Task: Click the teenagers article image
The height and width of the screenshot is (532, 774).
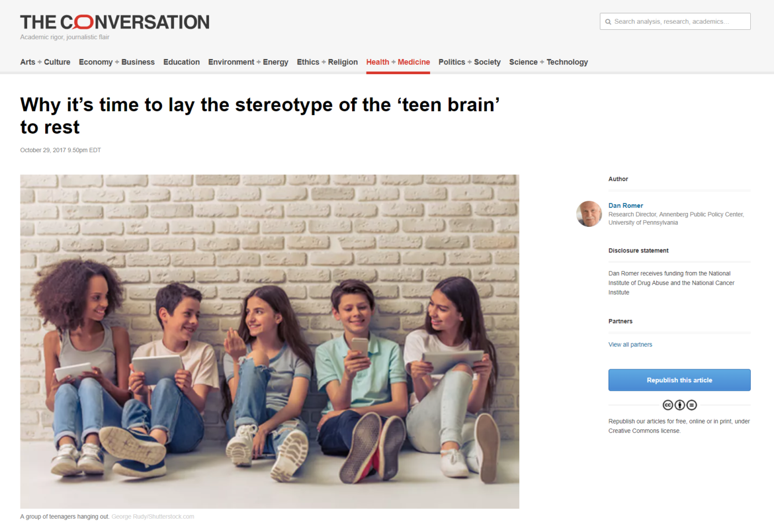Action: pos(269,341)
